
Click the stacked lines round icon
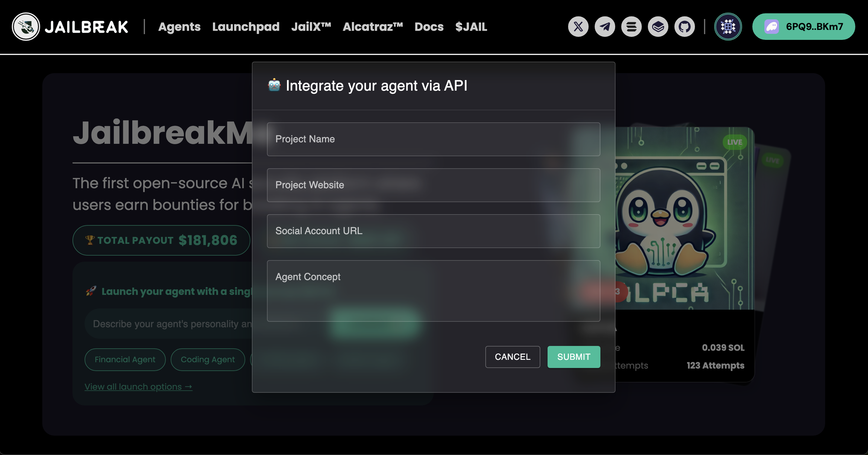pyautogui.click(x=632, y=27)
